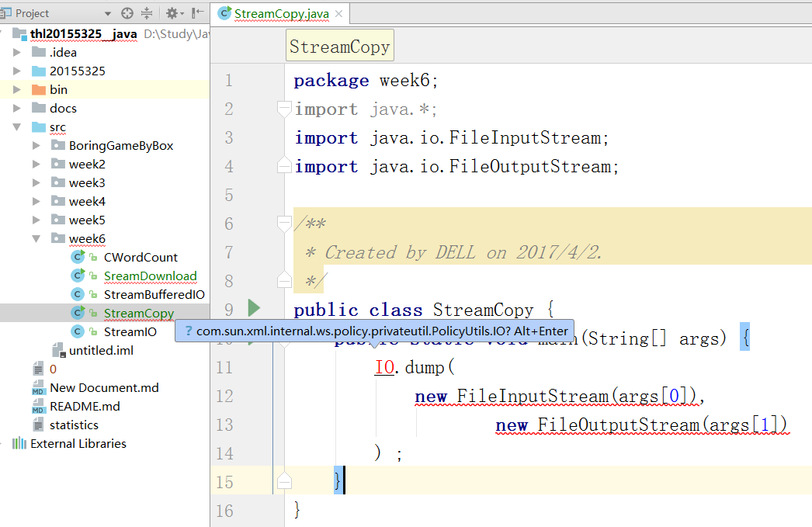This screenshot has width=812, height=527.
Task: Expand the BoringGameByBox package
Action: pyautogui.click(x=36, y=145)
